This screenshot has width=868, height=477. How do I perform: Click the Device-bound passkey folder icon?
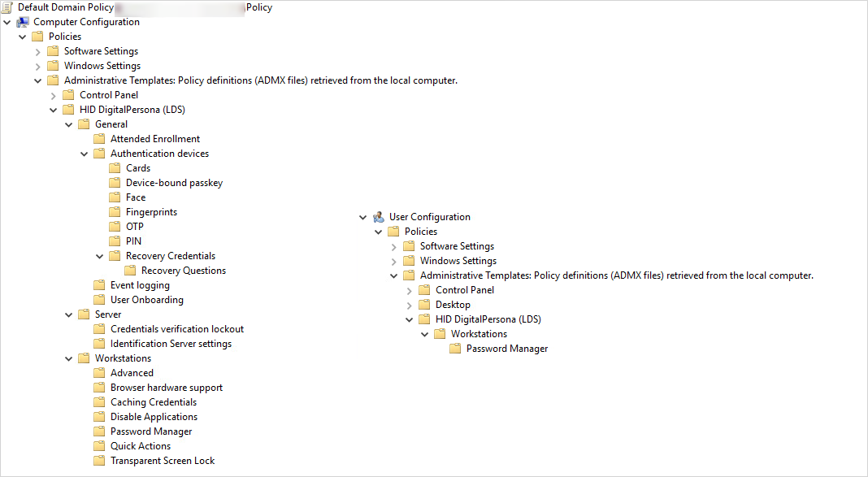(115, 183)
